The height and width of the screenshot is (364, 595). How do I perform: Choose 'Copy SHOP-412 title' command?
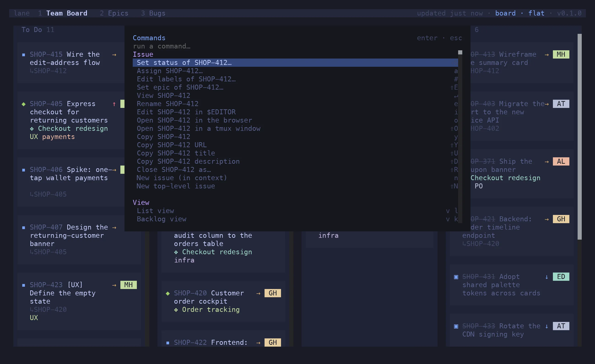[x=295, y=153]
